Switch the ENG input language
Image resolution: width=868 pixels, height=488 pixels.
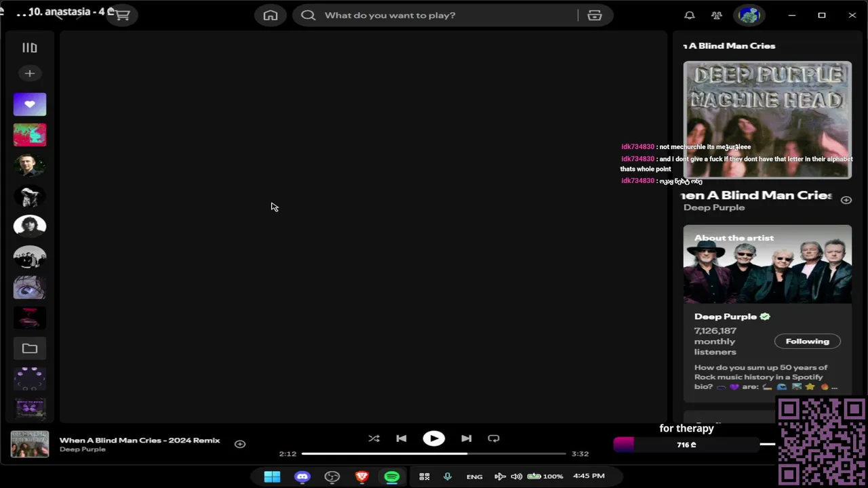[x=475, y=476]
